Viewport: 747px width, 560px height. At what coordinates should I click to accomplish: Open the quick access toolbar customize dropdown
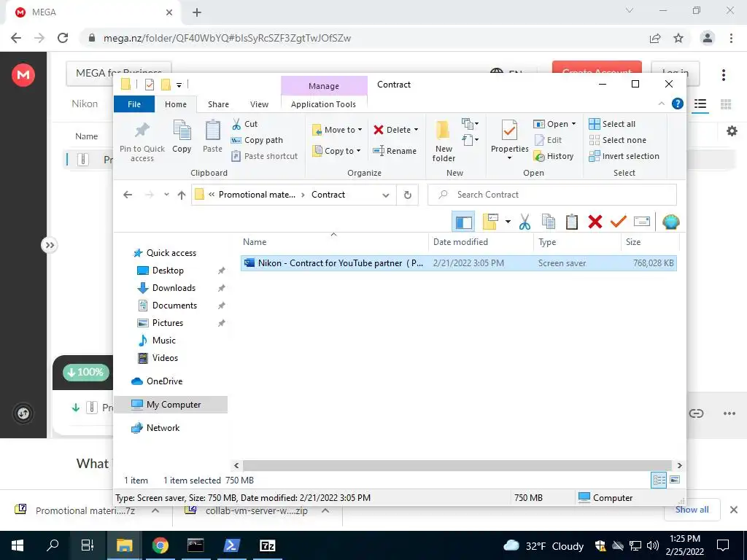(179, 85)
